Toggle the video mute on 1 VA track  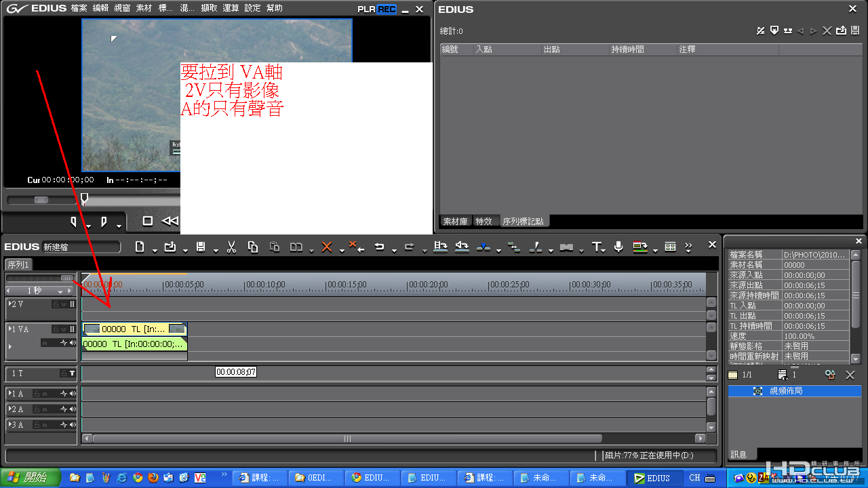(x=64, y=329)
